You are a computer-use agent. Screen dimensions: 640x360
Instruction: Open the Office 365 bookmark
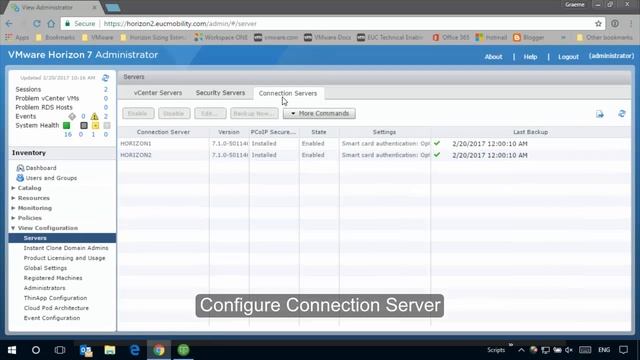point(451,37)
